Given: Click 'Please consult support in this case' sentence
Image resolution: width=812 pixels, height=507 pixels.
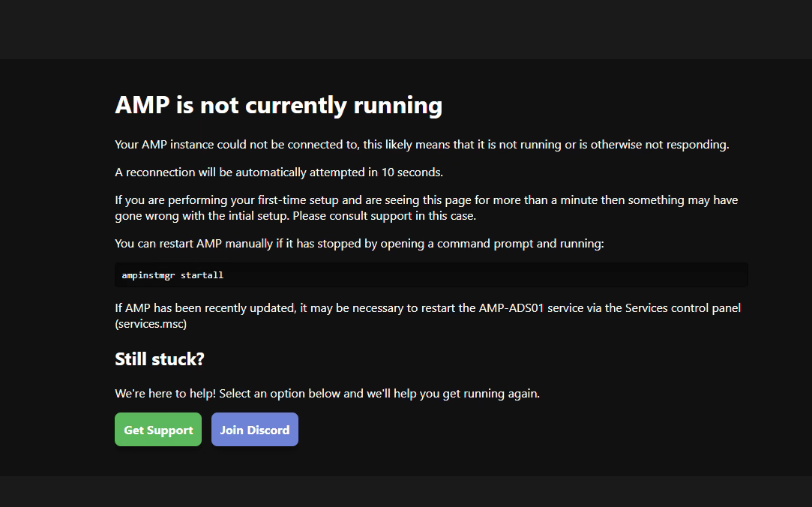Looking at the screenshot, I should (384, 216).
